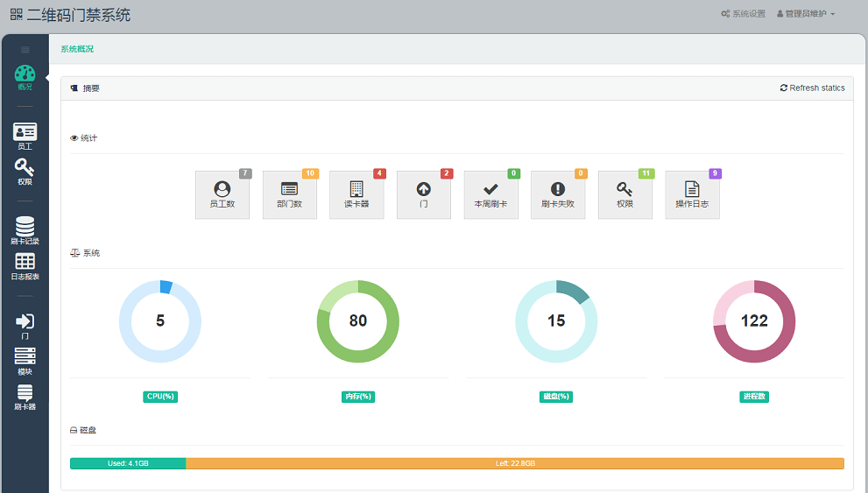Screen dimensions: 868x493
Task: Open the 日志报表 table icon
Action: (x=25, y=264)
